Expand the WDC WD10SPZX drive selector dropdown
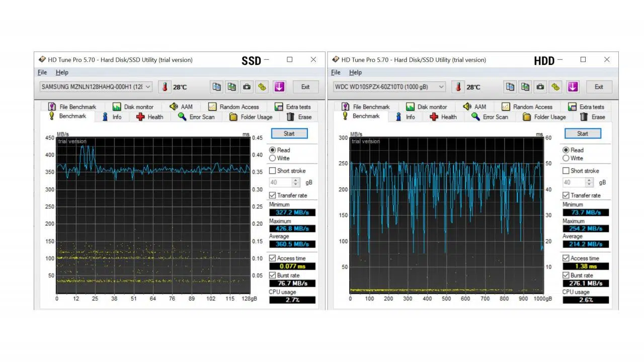 point(389,87)
